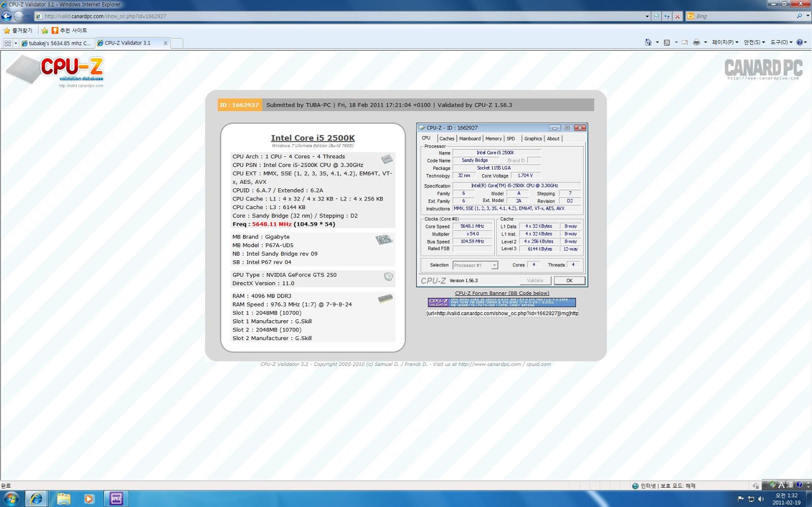Select the CPU-Z Validator 3.1 tab
Screen dimensions: 812x507
tap(128, 43)
